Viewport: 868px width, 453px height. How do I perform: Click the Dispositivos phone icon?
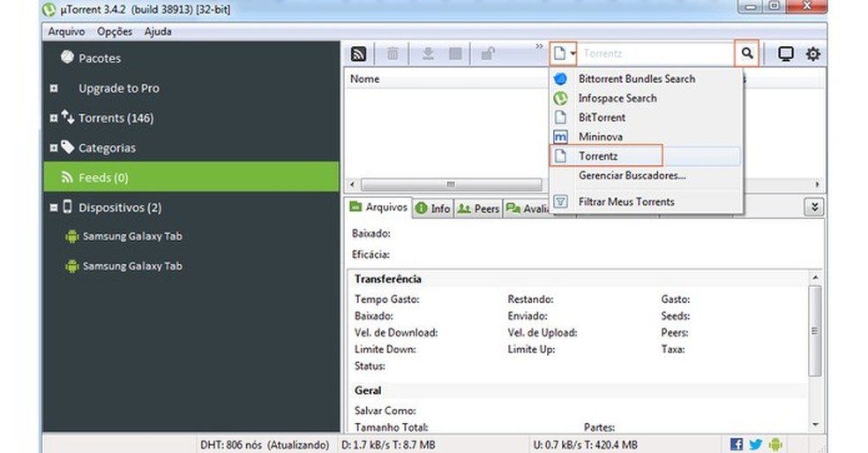coord(67,207)
